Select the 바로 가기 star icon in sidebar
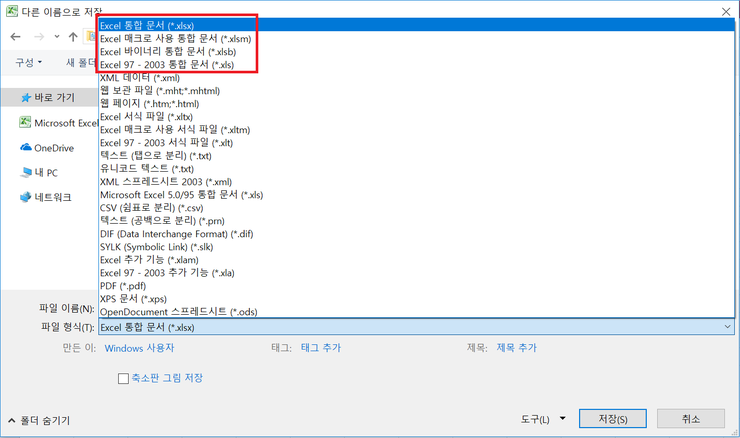 click(25, 98)
